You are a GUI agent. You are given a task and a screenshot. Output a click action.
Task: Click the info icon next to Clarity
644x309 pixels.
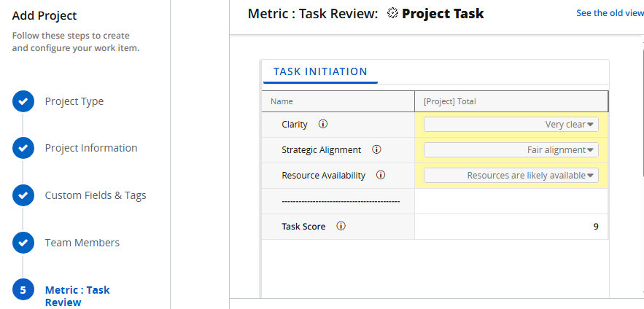pyautogui.click(x=323, y=125)
